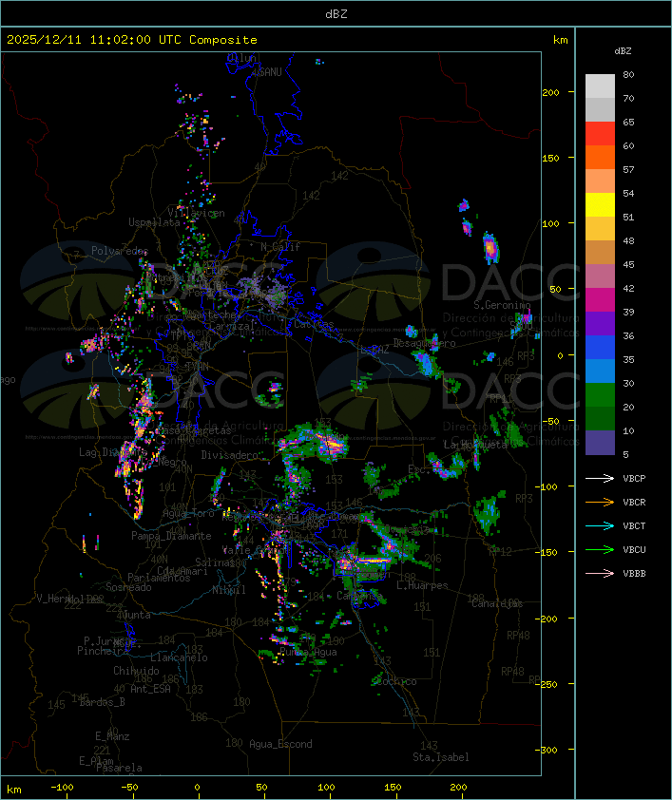Click the Pincheira map label

[x=103, y=651]
